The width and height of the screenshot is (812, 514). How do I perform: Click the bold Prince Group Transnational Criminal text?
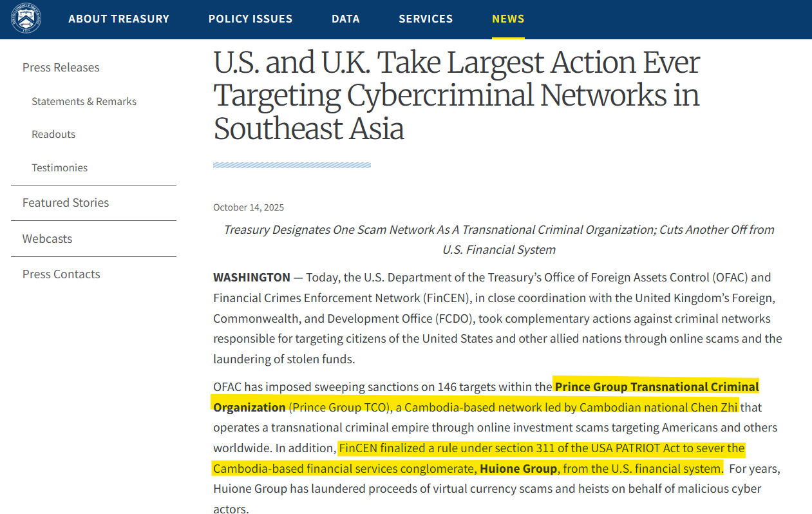(x=656, y=386)
